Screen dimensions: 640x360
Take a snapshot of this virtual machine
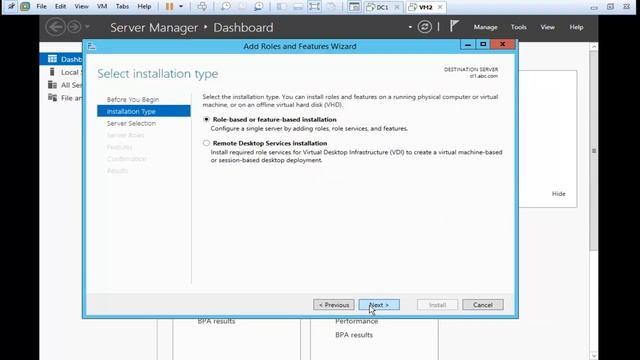click(x=226, y=7)
